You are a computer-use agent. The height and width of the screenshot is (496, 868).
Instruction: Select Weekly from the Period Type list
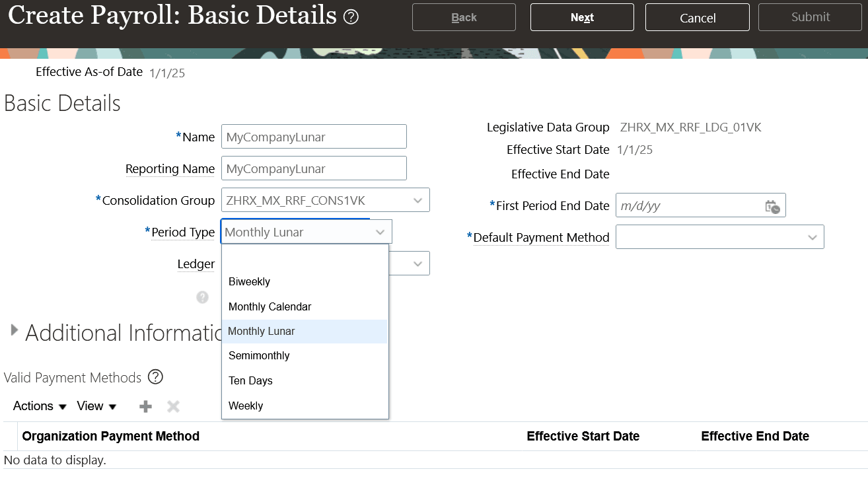[246, 405]
